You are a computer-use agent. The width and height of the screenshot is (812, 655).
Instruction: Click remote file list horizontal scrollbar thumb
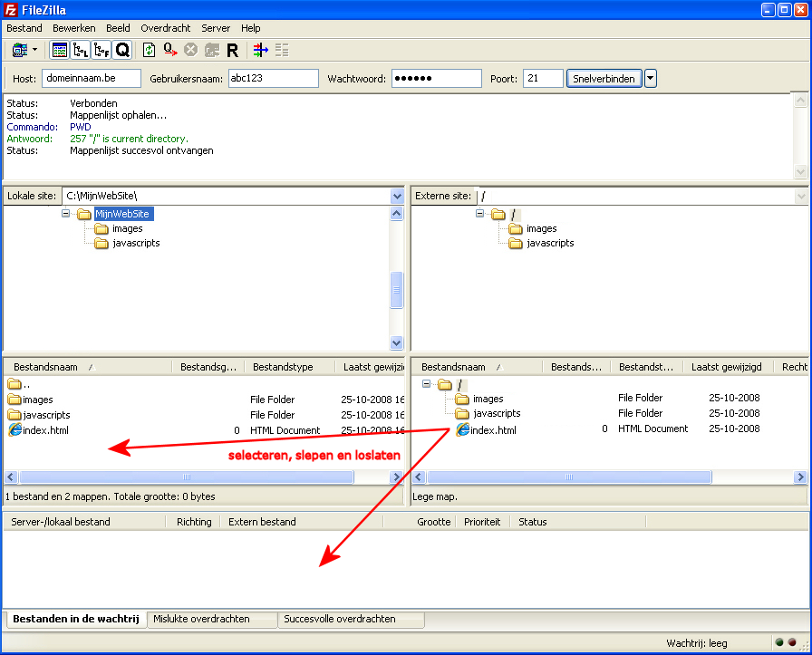tap(569, 477)
